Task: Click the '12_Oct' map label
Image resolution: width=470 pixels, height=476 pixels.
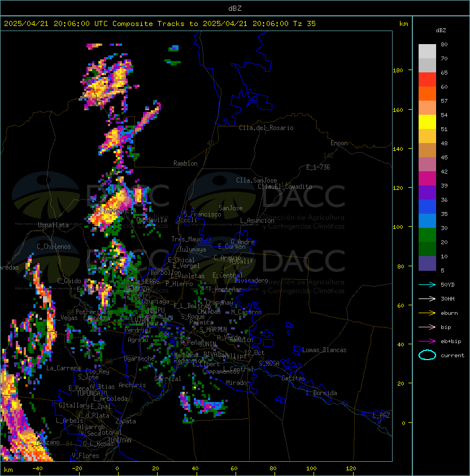Action: (x=254, y=353)
